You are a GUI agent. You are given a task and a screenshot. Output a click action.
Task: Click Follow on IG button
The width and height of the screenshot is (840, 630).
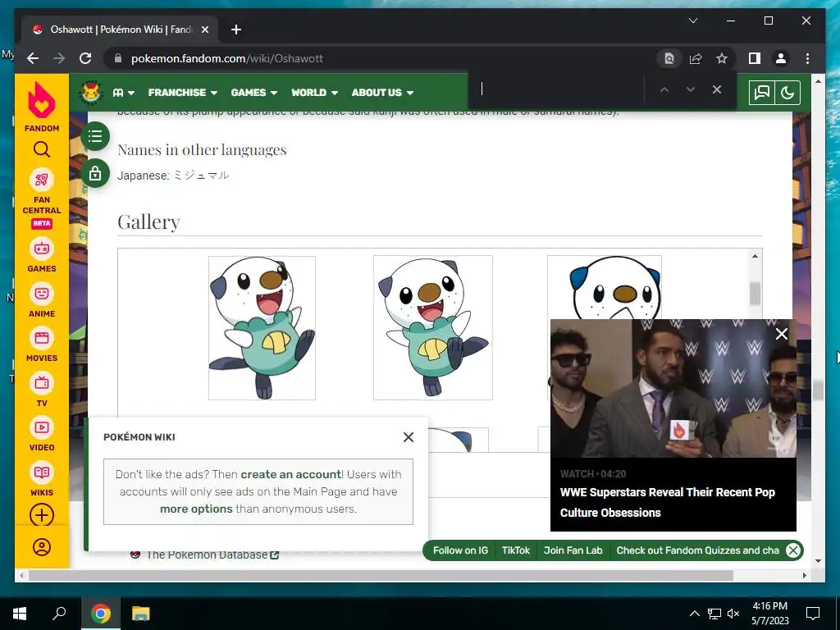(x=461, y=550)
